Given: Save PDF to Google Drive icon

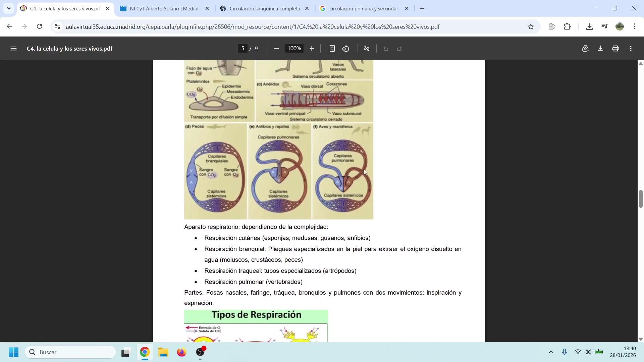Looking at the screenshot, I should click(x=585, y=49).
